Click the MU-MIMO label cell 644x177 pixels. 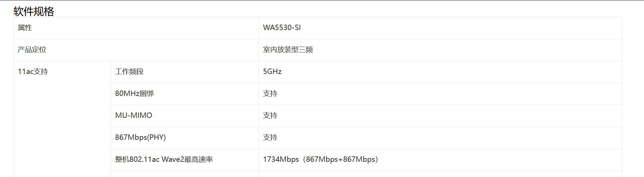click(x=134, y=116)
